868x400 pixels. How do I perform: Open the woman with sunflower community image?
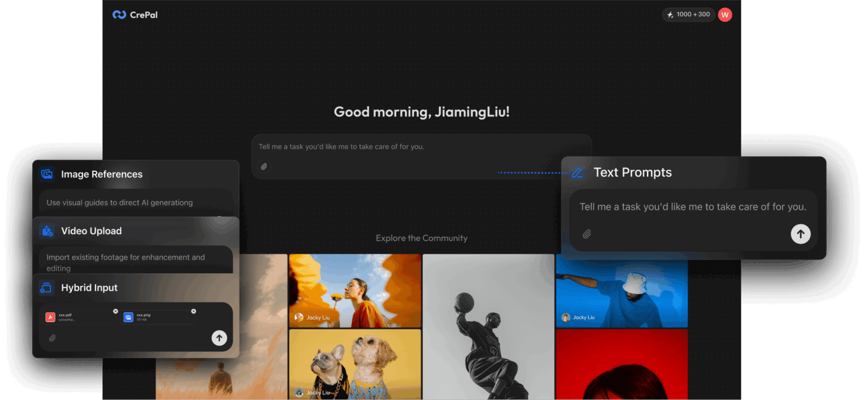point(355,290)
